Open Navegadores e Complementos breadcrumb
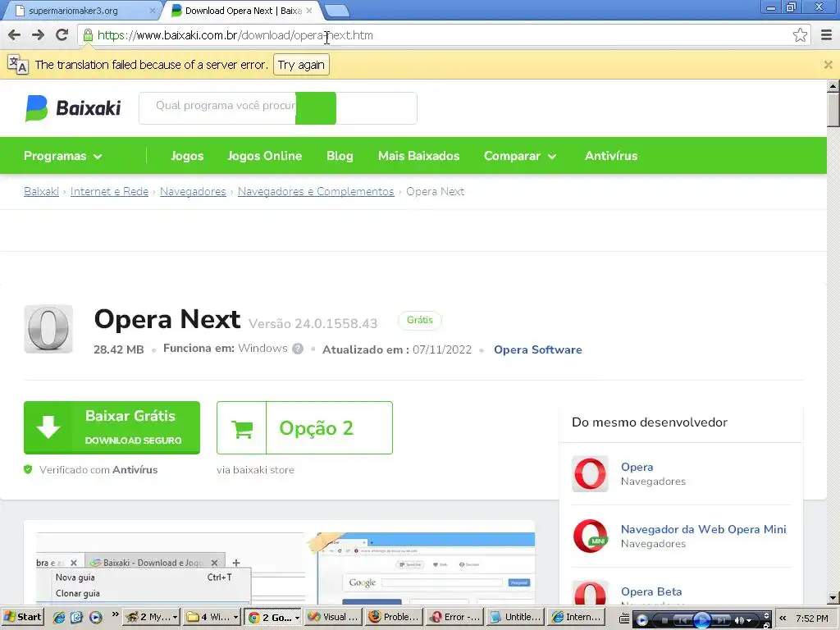This screenshot has width=840, height=630. click(316, 192)
